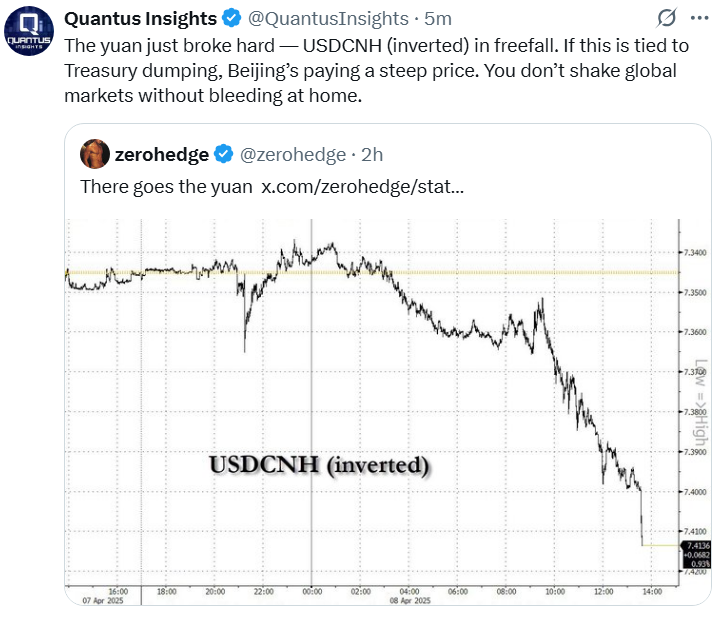Screen dimensions: 724x617
Task: Click the Quantus Insights profile avatar
Action: click(29, 31)
